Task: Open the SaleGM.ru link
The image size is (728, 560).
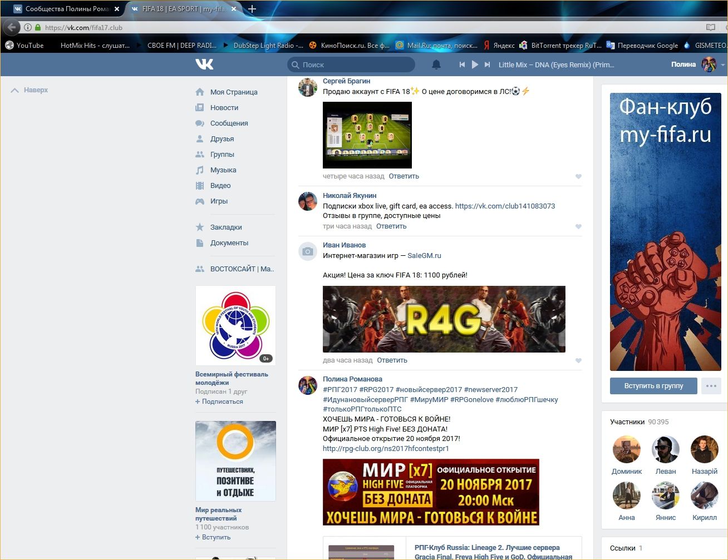Action: [x=424, y=256]
